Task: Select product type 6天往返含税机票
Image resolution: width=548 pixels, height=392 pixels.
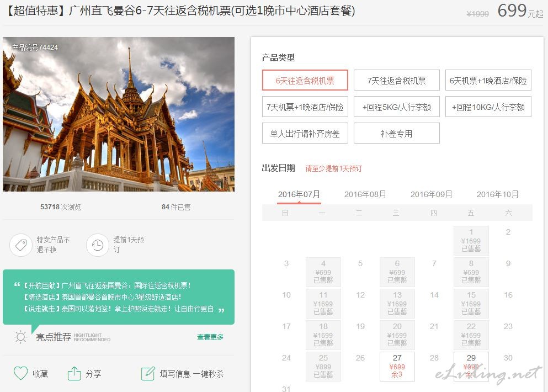Action: 305,81
